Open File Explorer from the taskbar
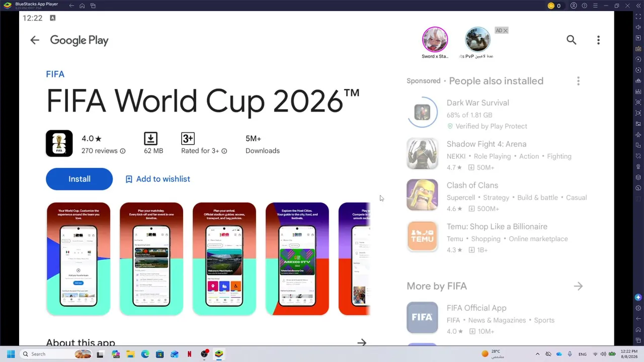 click(130, 354)
